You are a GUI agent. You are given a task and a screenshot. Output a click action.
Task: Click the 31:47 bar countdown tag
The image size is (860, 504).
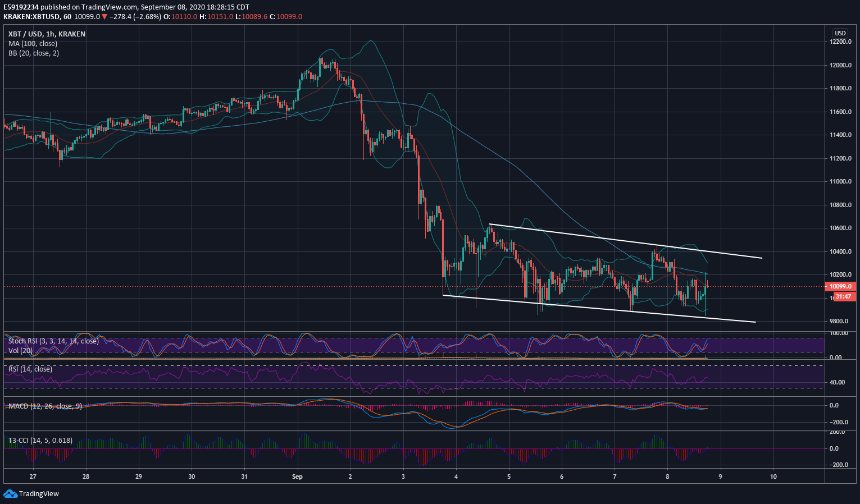click(843, 296)
